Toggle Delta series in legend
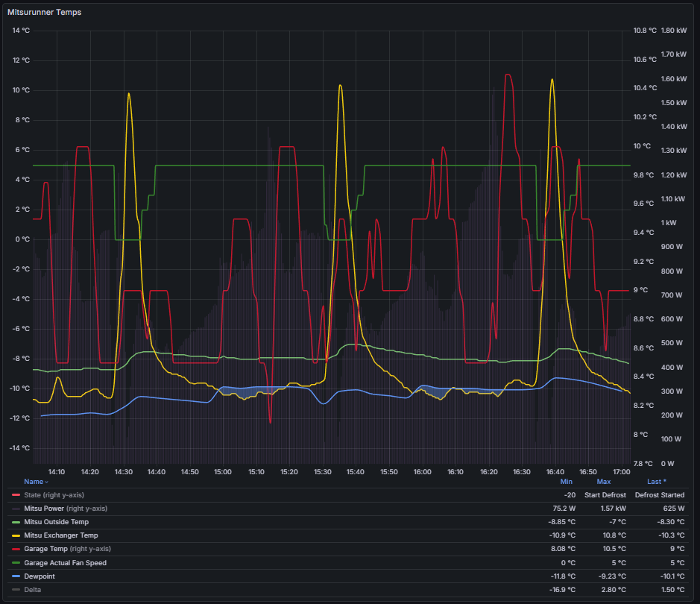 pyautogui.click(x=33, y=590)
